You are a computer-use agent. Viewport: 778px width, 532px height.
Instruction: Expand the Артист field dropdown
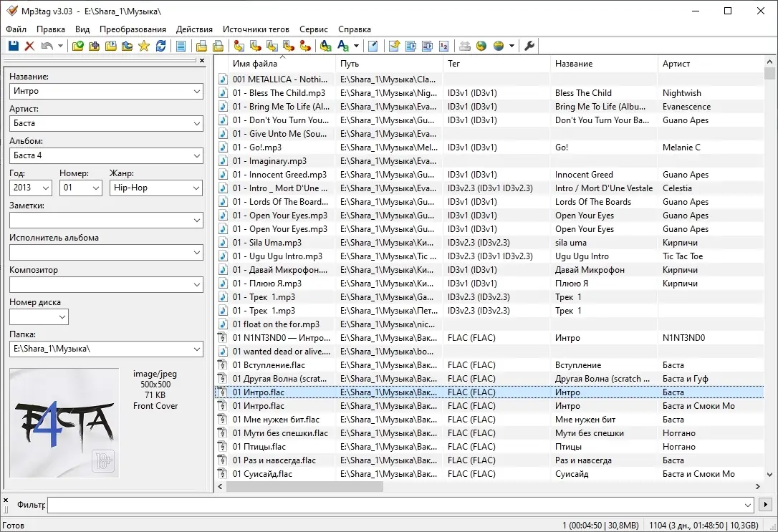coord(196,123)
